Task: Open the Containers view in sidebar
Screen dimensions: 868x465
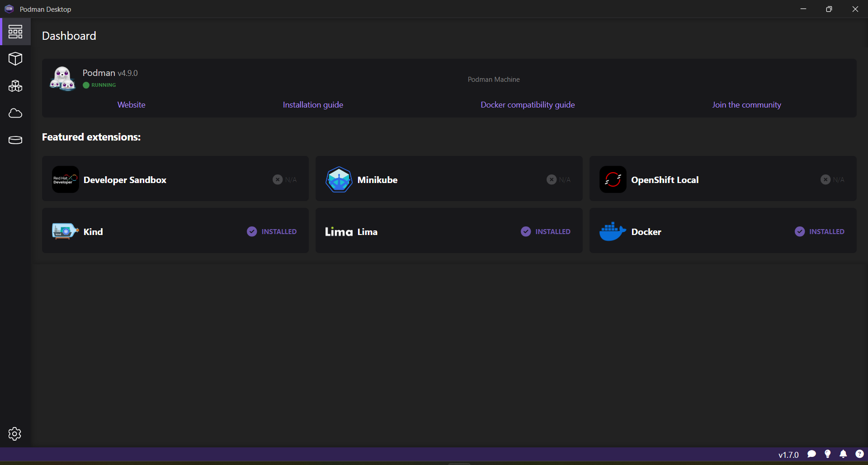Action: coord(15,59)
